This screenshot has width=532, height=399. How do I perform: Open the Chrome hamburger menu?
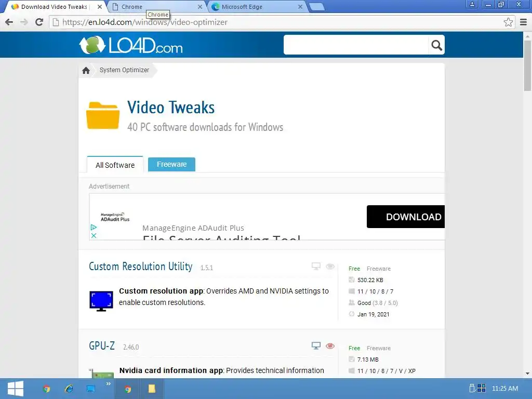pyautogui.click(x=524, y=22)
